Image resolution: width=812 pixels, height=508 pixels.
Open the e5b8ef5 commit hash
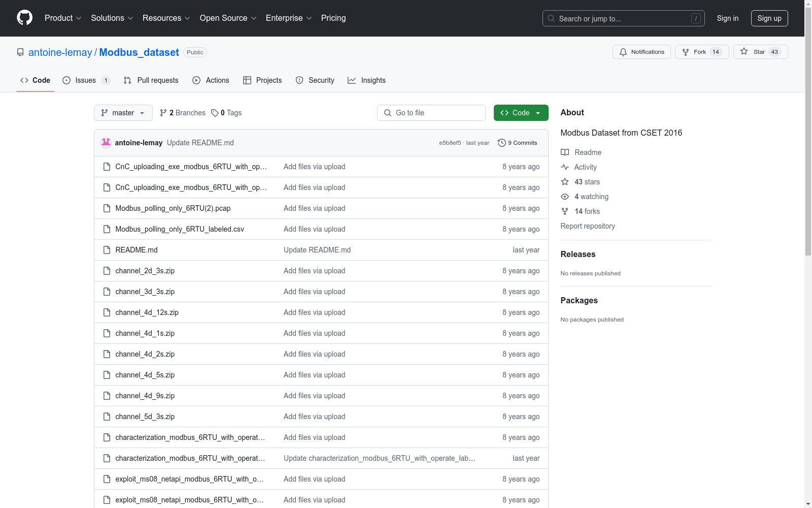click(x=450, y=143)
